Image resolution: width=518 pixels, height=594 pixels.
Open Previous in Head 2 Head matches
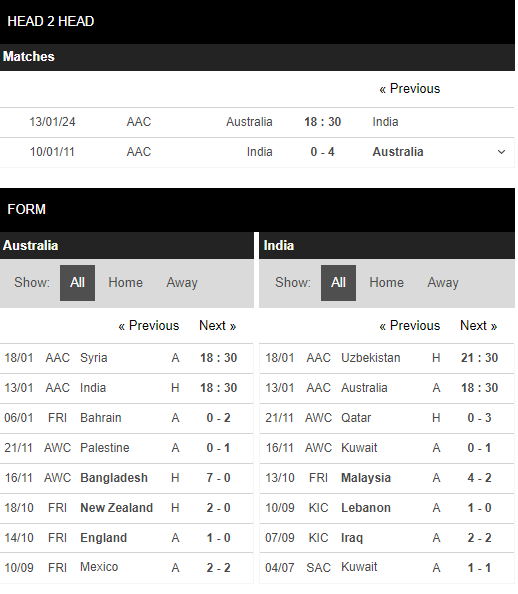point(412,89)
